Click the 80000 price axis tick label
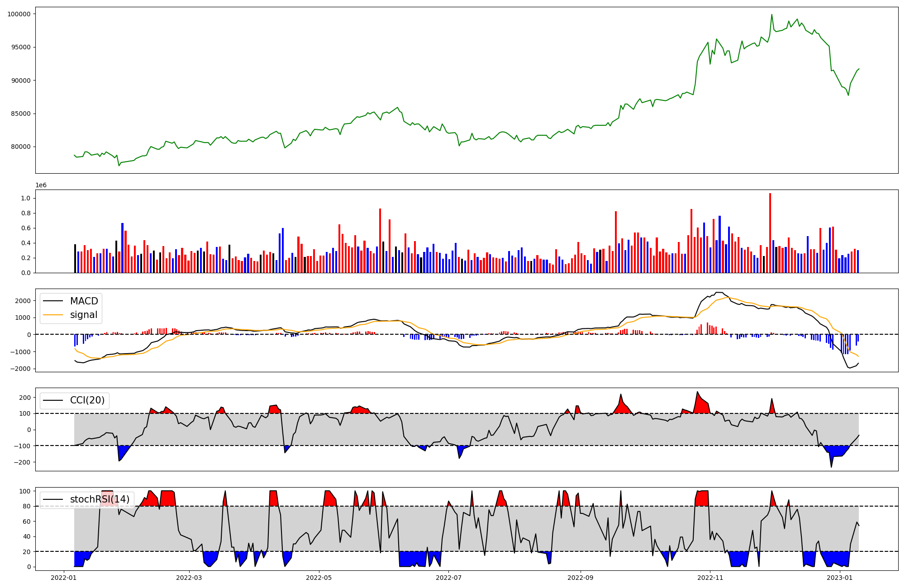This screenshot has width=905, height=588. (20, 147)
